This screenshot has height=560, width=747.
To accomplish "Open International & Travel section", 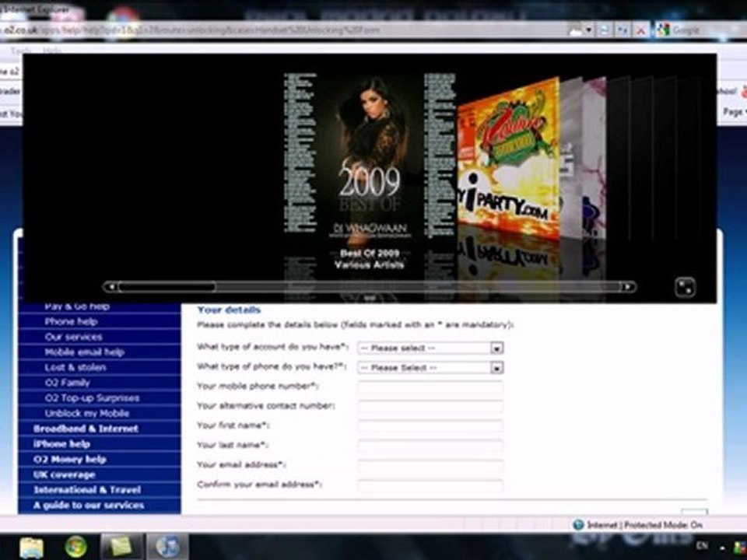I will tap(86, 490).
